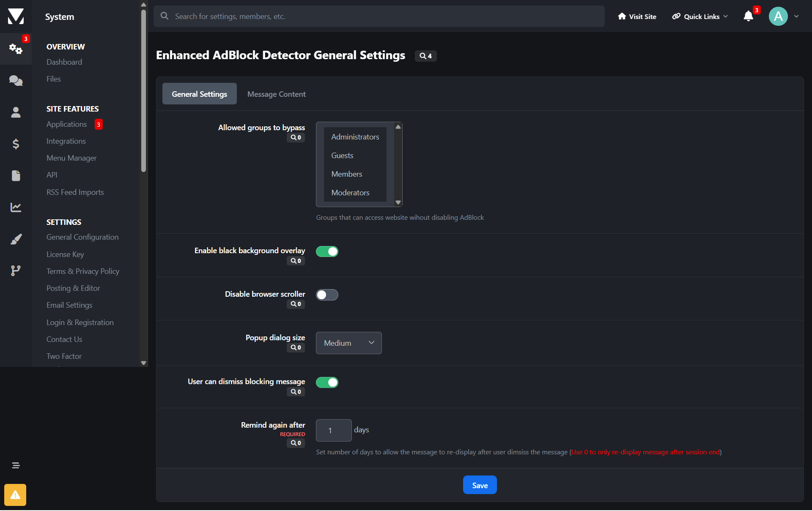Open Integrations in the sidebar menu
The height and width of the screenshot is (511, 812).
pos(66,141)
